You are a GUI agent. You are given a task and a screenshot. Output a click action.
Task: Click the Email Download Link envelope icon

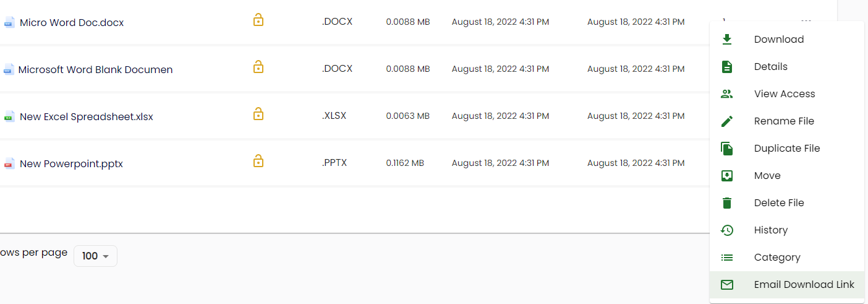click(727, 284)
